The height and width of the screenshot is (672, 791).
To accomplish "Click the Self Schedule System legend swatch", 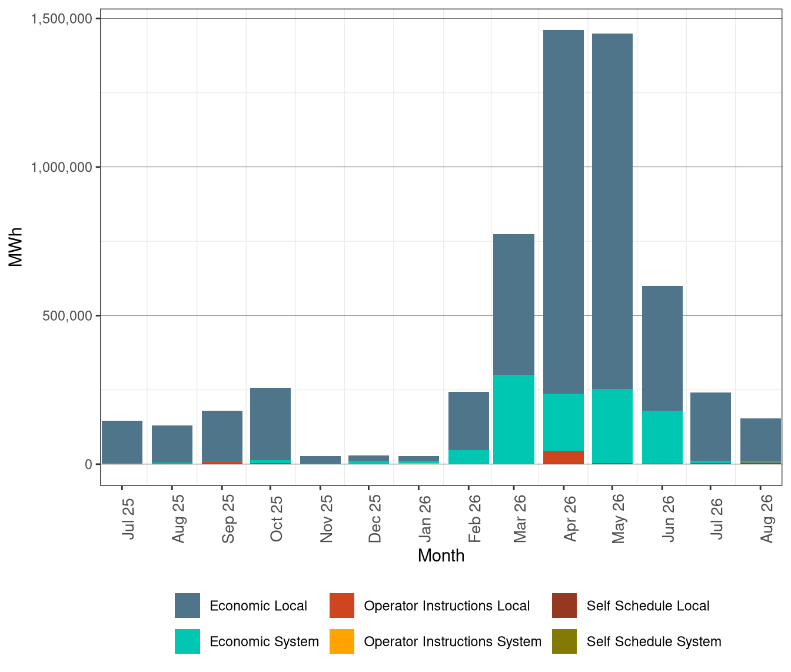I will pyautogui.click(x=564, y=641).
